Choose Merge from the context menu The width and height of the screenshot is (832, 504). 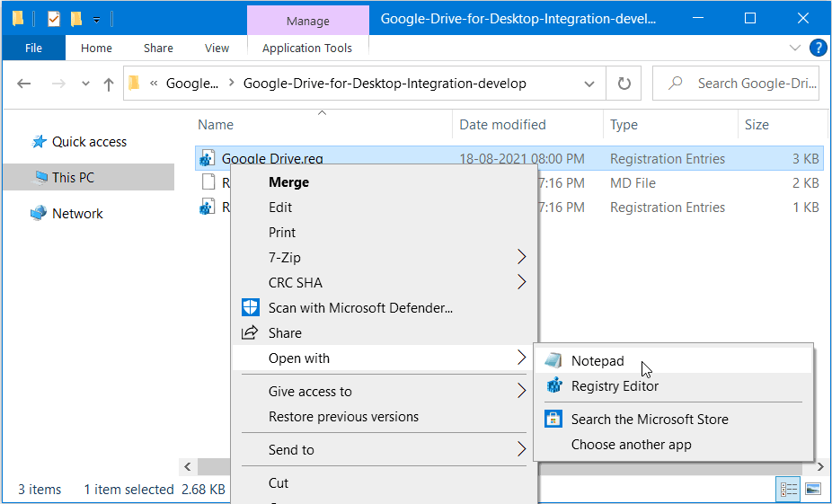click(x=385, y=182)
